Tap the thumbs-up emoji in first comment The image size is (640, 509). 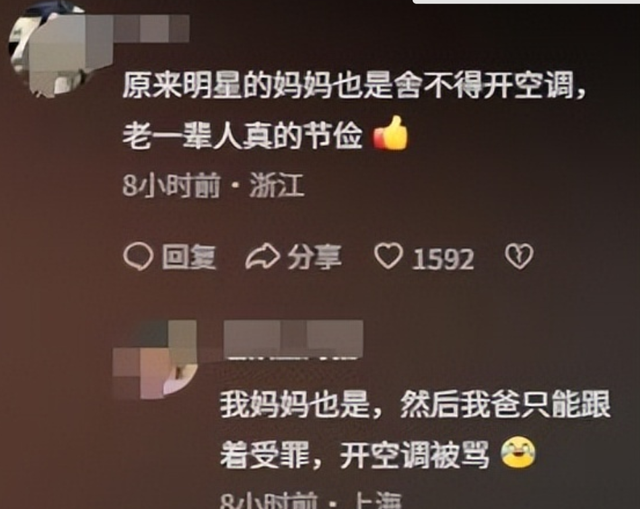(390, 134)
